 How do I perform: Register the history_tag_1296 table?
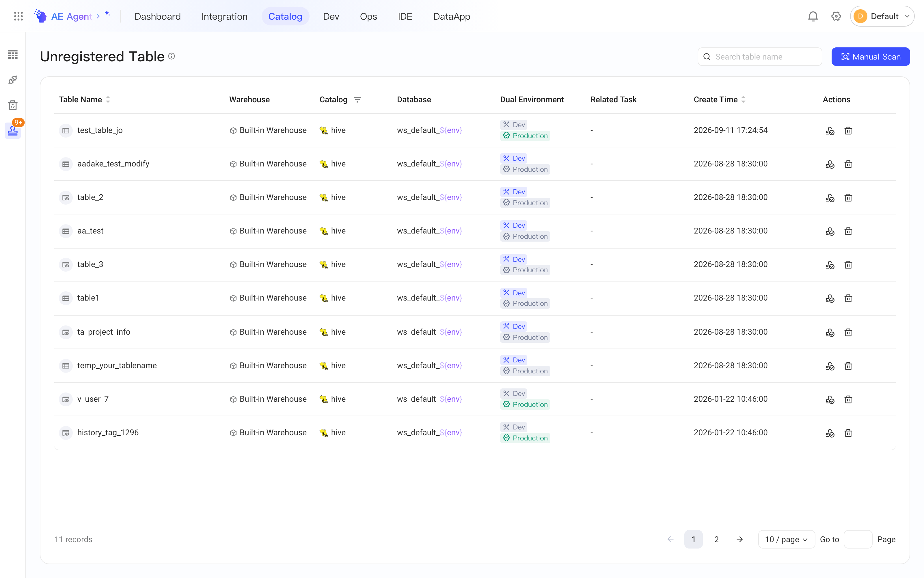(x=830, y=433)
